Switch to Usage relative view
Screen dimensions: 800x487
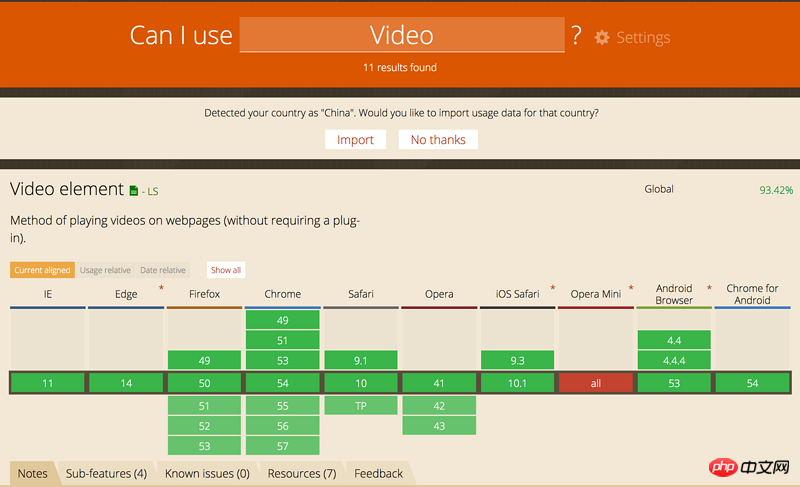[x=105, y=270]
